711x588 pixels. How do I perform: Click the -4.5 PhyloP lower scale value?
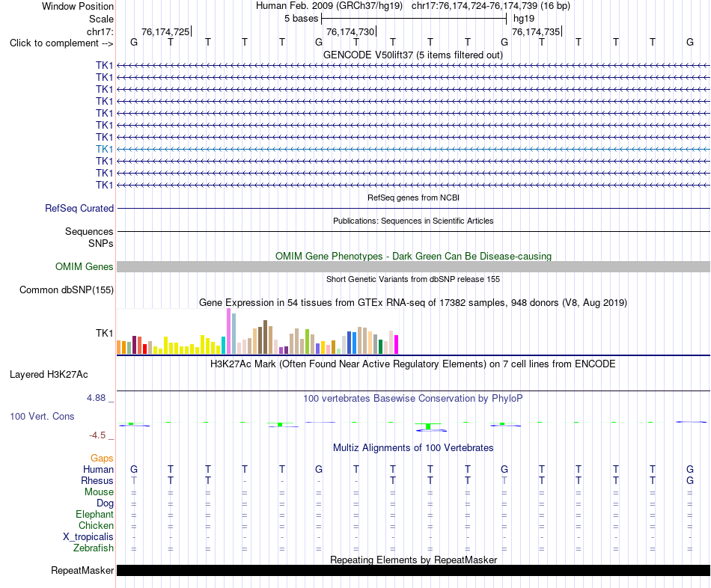97,435
